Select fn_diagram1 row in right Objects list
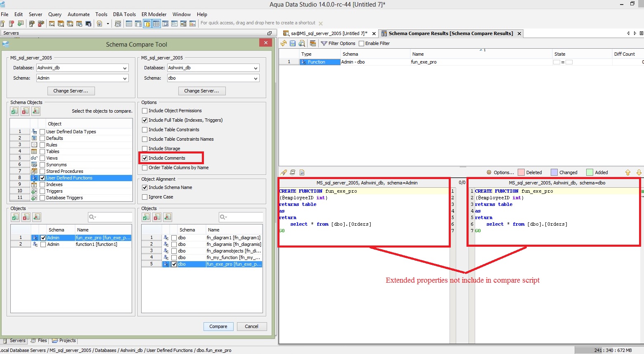This screenshot has width=644, height=354. [202, 238]
